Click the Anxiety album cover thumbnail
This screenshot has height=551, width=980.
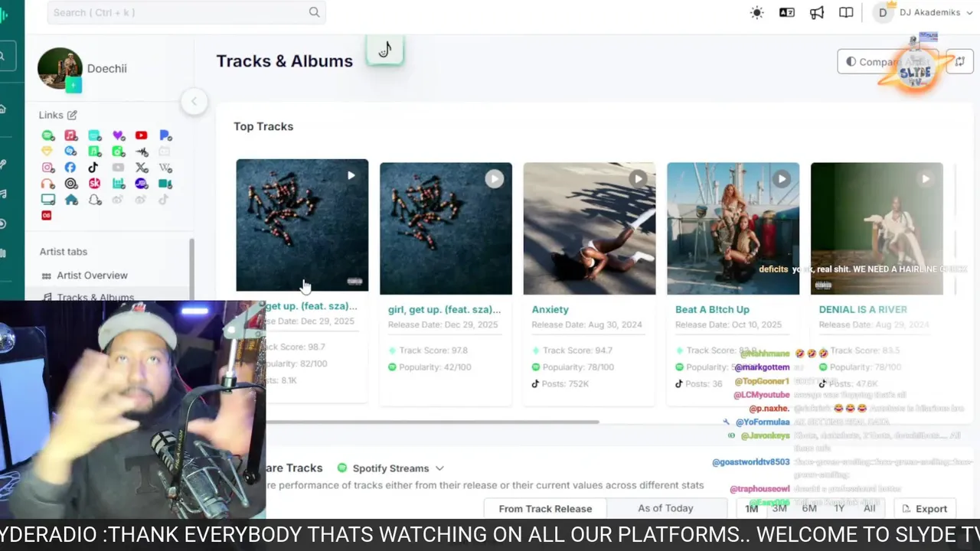(x=590, y=228)
